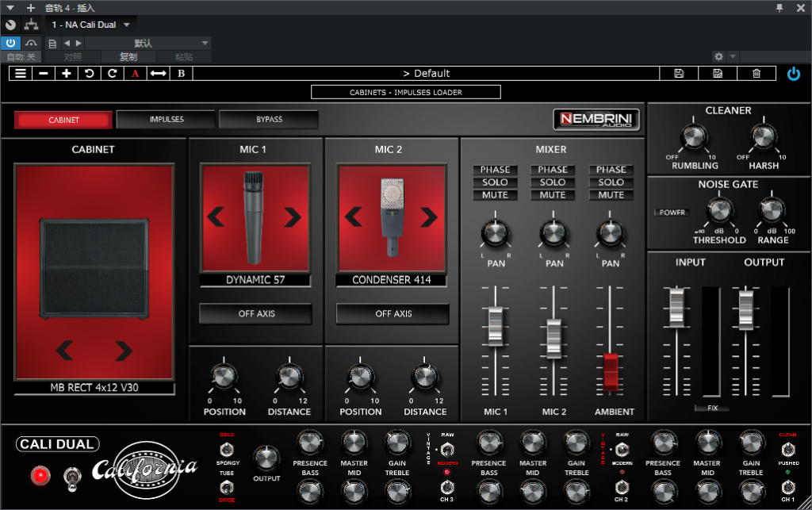
Task: Select the A comparison slot
Action: (135, 74)
